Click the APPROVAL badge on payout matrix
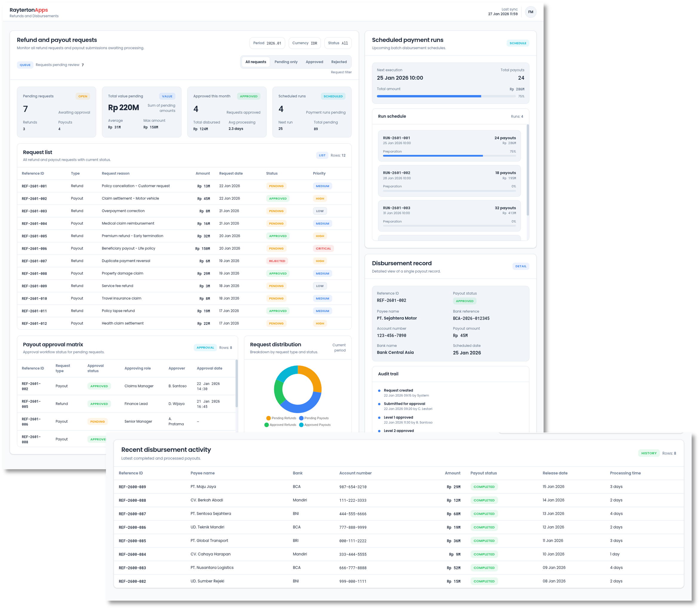This screenshot has height=609, width=700. pyautogui.click(x=205, y=348)
